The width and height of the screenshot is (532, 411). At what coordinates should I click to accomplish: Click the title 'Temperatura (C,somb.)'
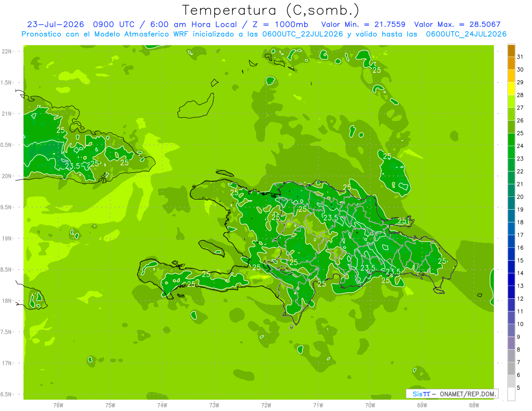270,10
